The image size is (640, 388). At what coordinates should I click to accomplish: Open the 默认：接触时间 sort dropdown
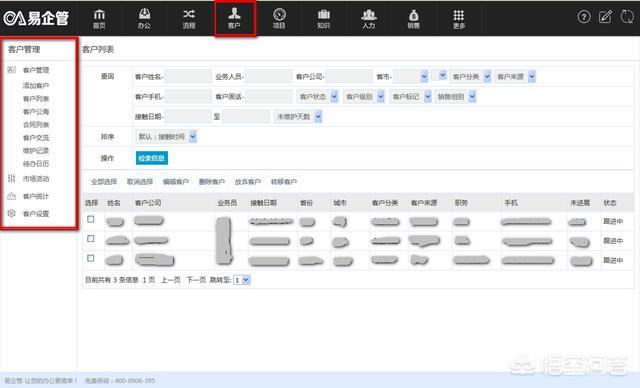(x=167, y=137)
